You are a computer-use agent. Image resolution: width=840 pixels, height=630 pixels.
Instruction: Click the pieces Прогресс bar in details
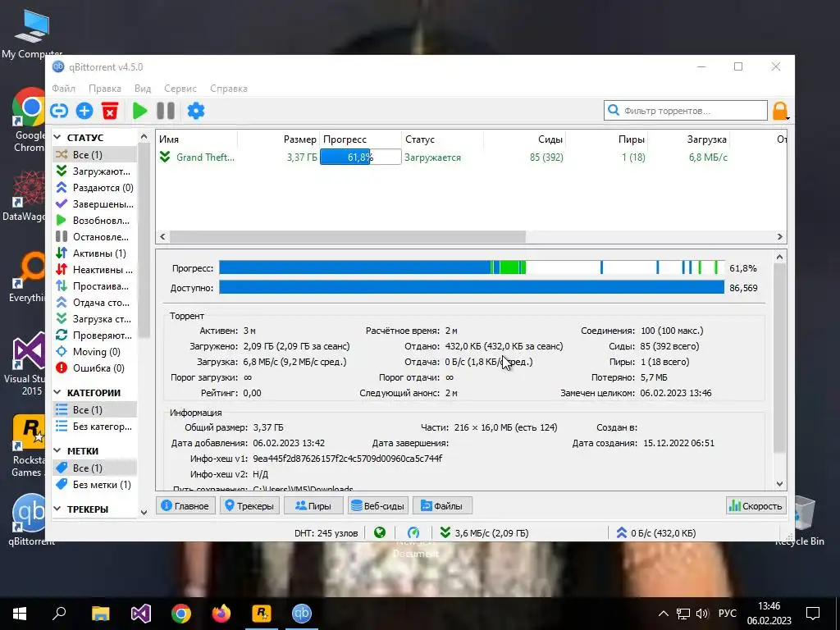click(x=472, y=267)
